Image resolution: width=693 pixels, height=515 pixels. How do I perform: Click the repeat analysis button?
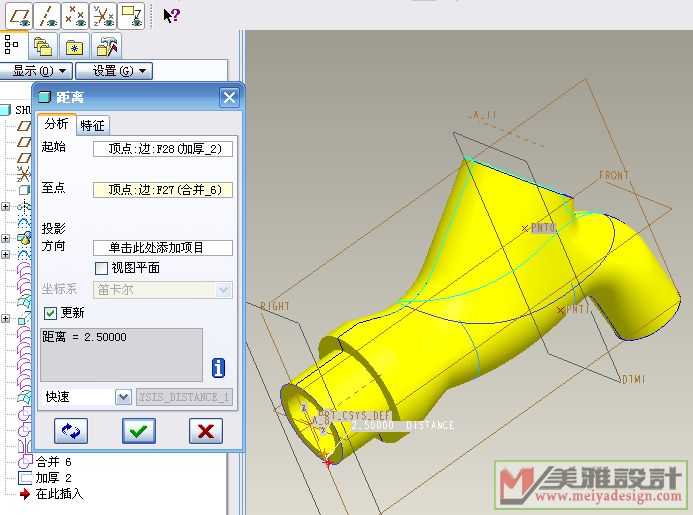[72, 430]
